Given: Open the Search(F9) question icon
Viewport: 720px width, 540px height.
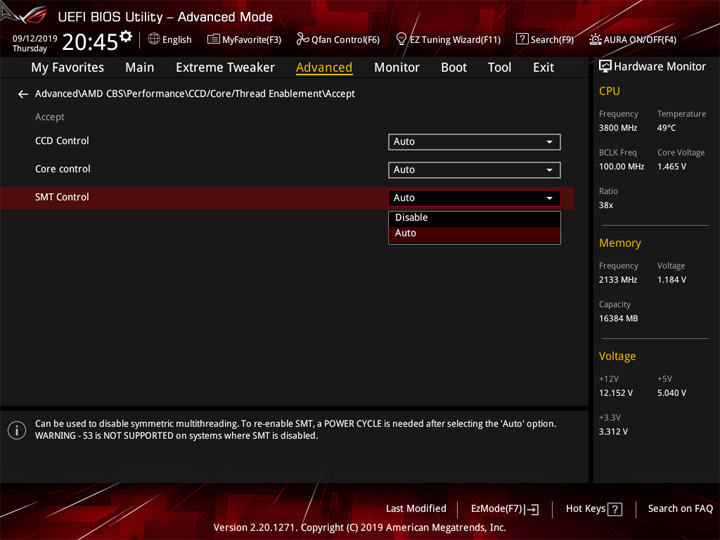Looking at the screenshot, I should 522,39.
